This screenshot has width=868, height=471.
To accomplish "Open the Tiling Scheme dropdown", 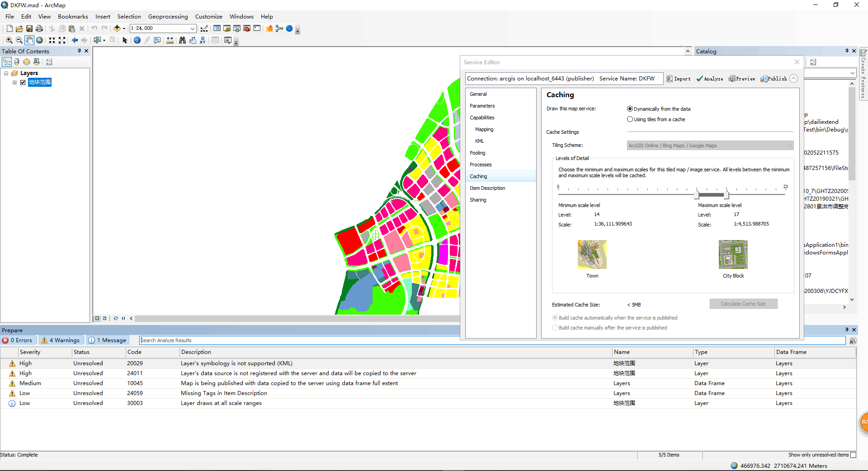I will 789,145.
